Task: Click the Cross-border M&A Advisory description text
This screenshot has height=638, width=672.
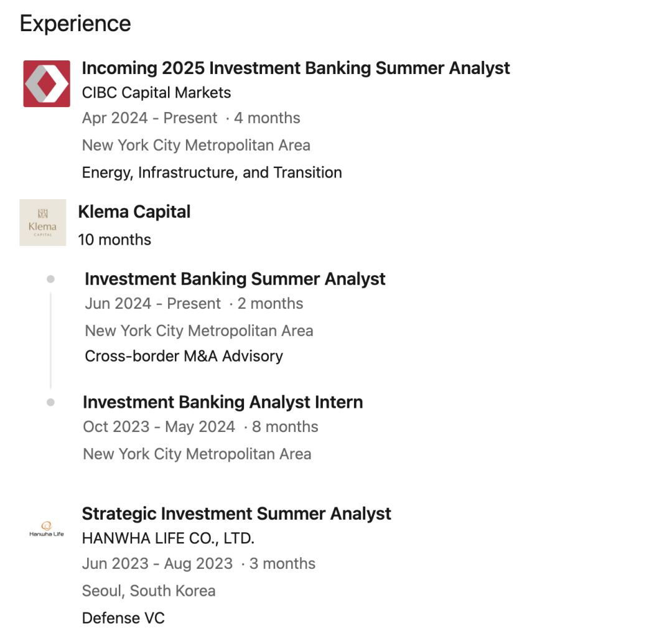Action: 184,356
